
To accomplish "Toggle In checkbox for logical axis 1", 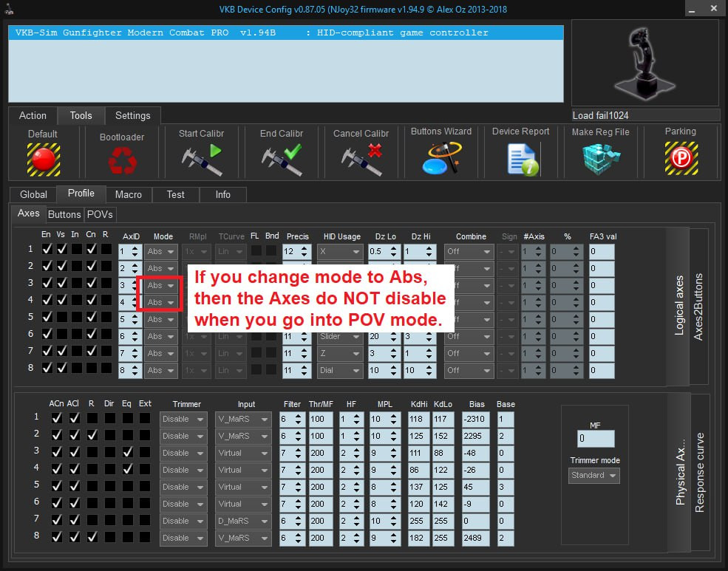I will point(77,249).
